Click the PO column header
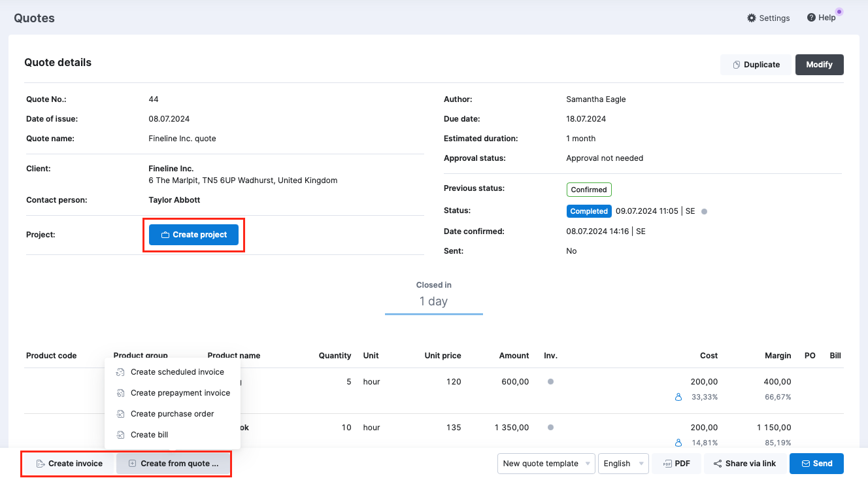Viewport: 868px width, 478px height. pyautogui.click(x=810, y=356)
